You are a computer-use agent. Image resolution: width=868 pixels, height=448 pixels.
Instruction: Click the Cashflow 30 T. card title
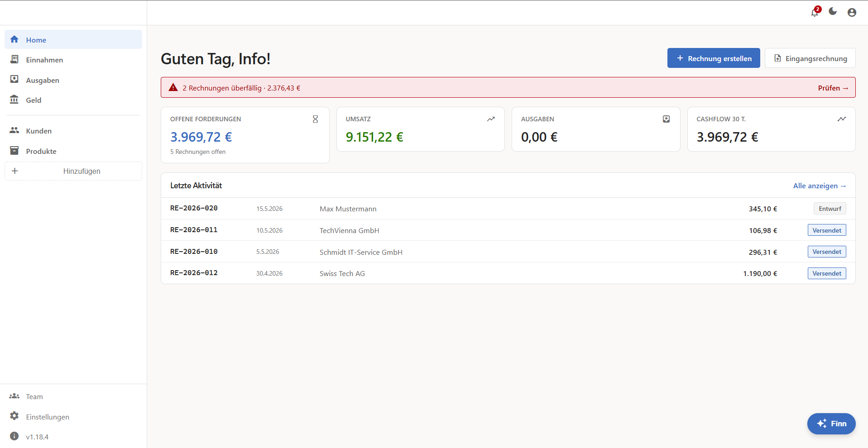click(721, 119)
